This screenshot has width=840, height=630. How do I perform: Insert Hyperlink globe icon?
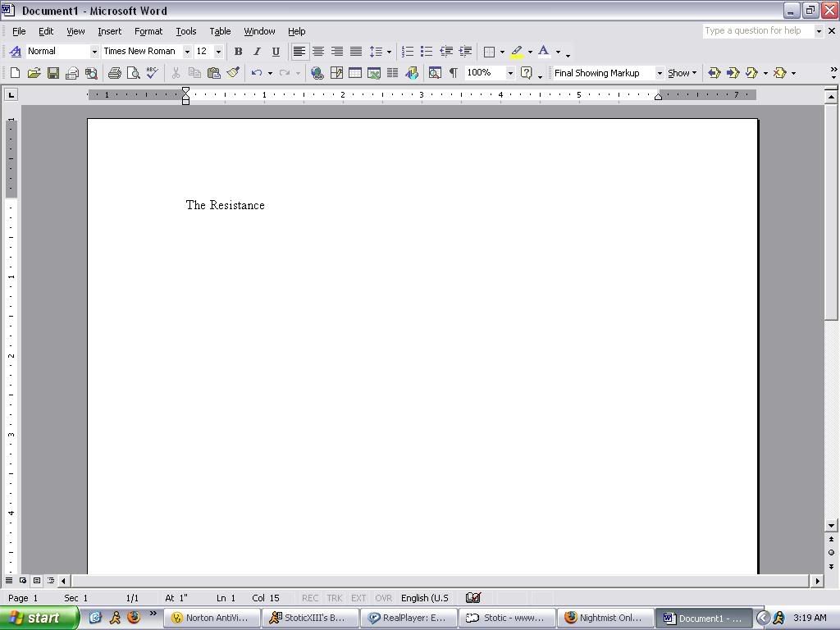pos(317,73)
